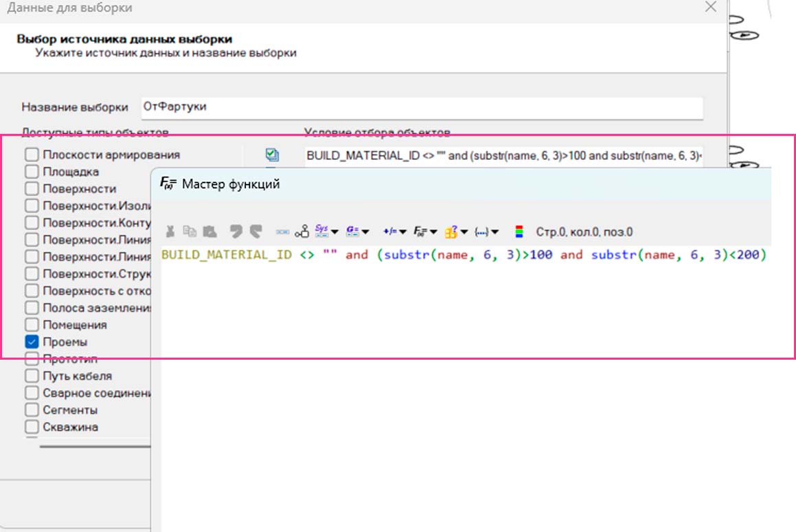The height and width of the screenshot is (532, 796).
Task: Click the green check icon beside the condition field
Action: (272, 155)
